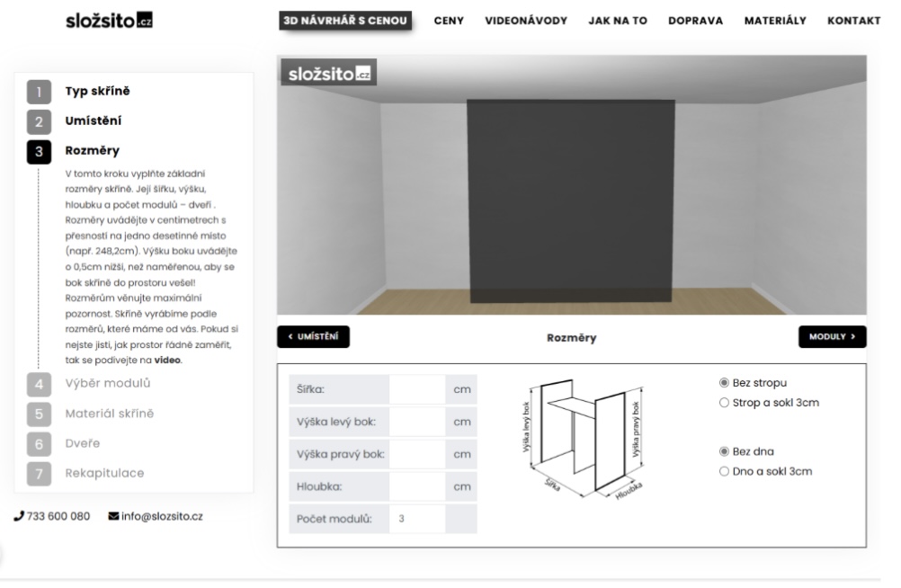Screen dimensions: 901x588
Task: Select the 'Bez stropu' radio option
Action: [725, 383]
